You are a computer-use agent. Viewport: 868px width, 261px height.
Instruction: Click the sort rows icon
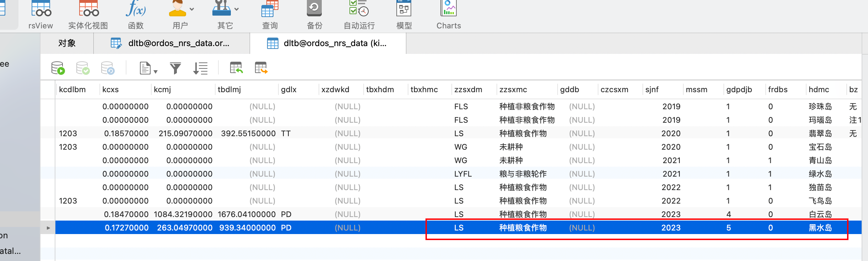tap(200, 68)
